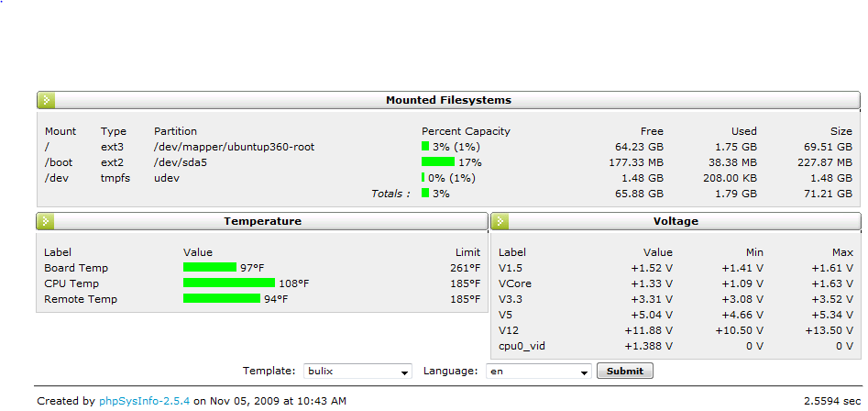Select partition /dev/mapper/ubuntup360-root

pos(234,147)
